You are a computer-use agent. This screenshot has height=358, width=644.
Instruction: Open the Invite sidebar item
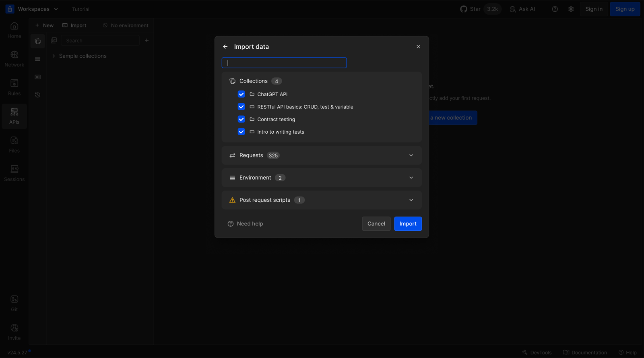tap(14, 332)
